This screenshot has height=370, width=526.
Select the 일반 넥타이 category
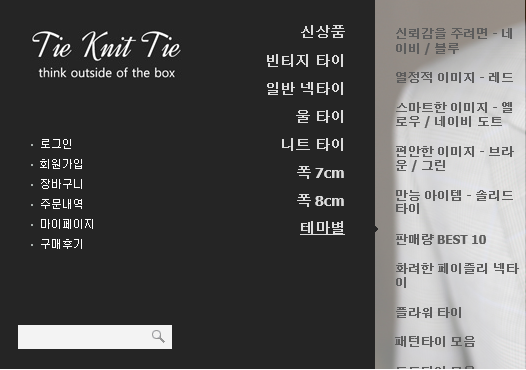pos(305,89)
